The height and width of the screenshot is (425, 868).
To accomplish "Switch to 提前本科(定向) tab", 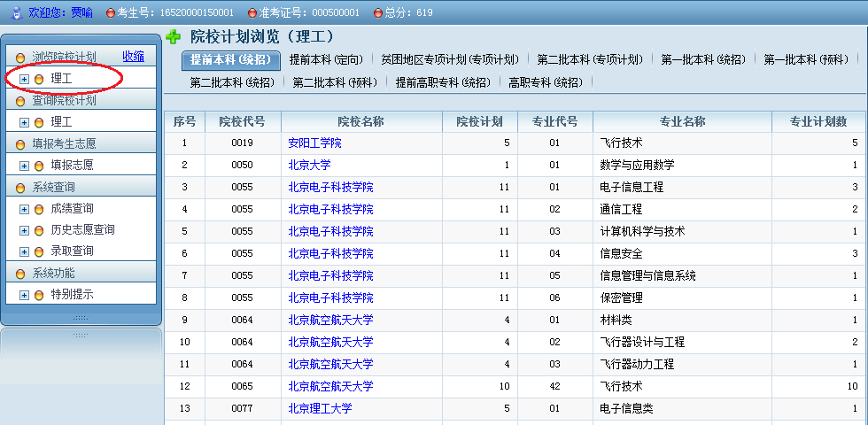I will 326,60.
